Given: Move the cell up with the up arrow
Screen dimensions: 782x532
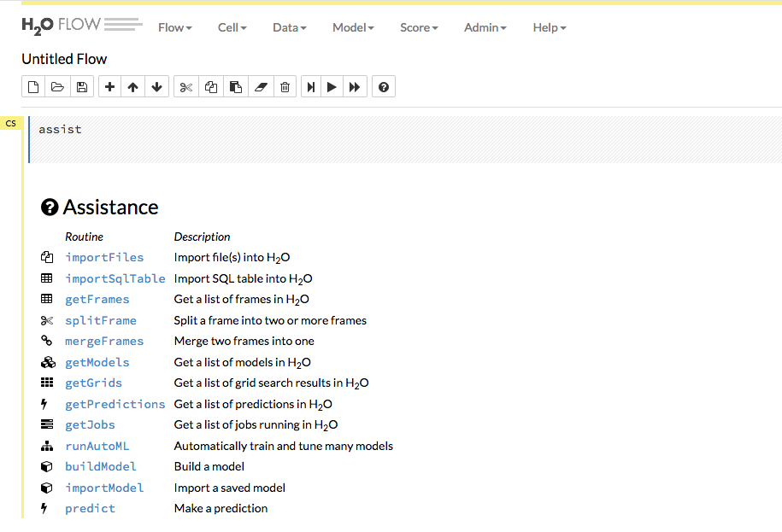Looking at the screenshot, I should (x=132, y=87).
